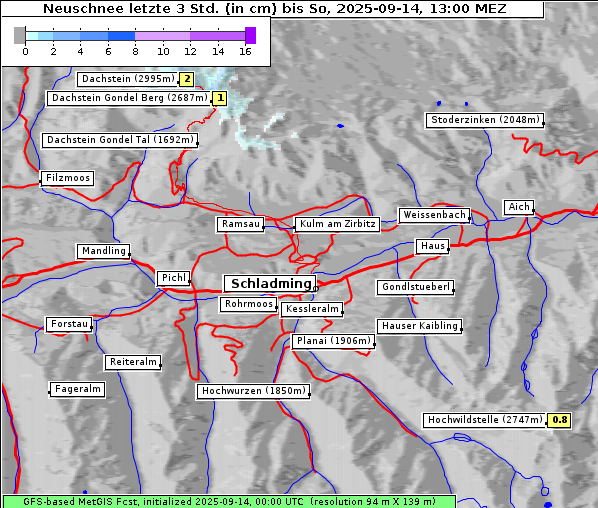
Task: Select the Reiteralm label
Action: pos(133,362)
